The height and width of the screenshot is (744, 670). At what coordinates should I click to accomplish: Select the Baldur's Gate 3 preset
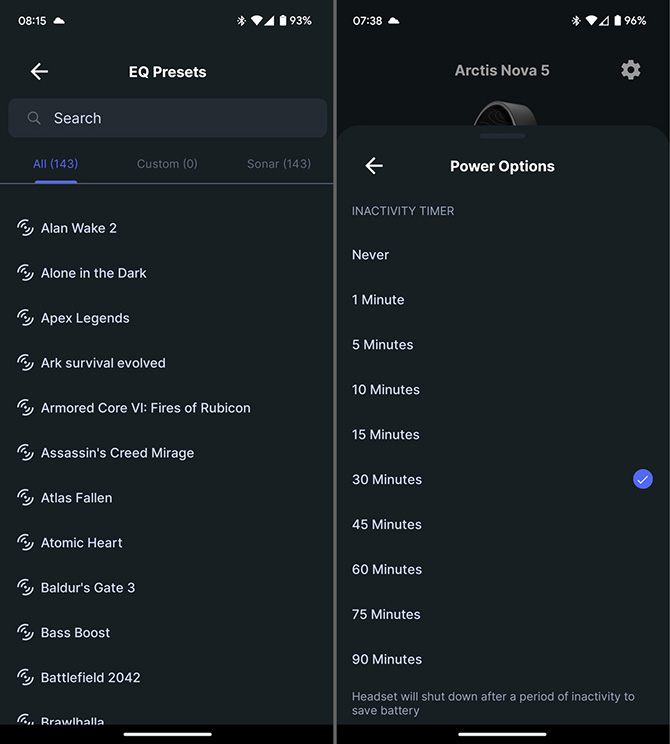click(88, 588)
